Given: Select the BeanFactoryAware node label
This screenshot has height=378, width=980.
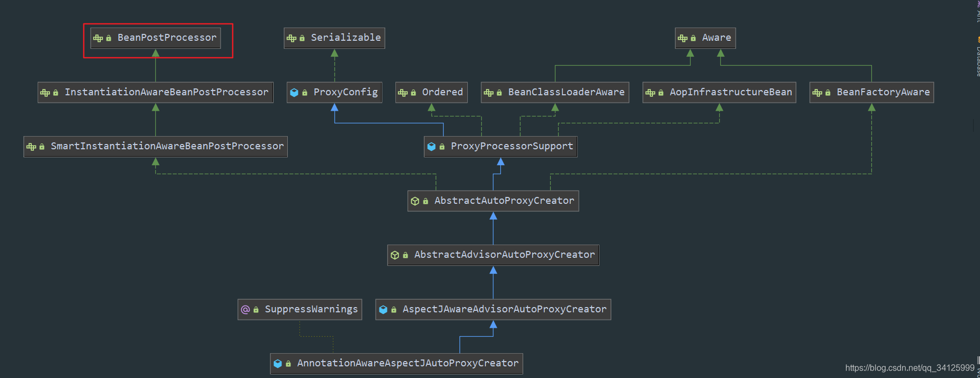Looking at the screenshot, I should pos(883,92).
